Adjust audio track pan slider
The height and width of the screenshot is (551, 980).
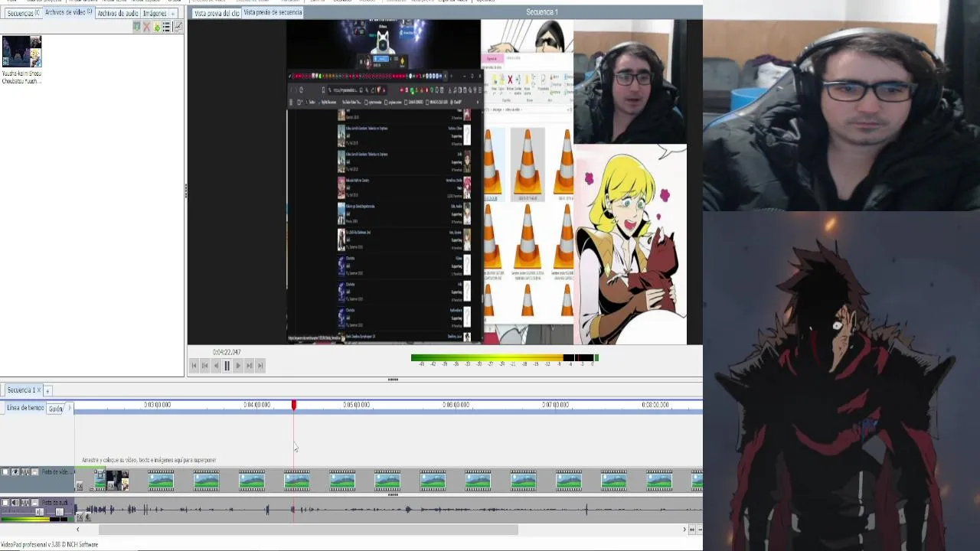pyautogui.click(x=60, y=512)
